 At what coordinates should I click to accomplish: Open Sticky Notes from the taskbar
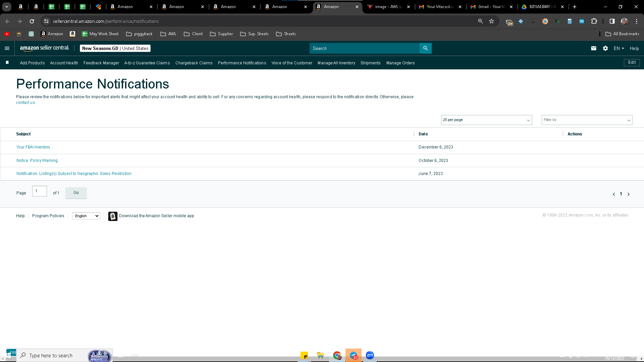point(304,355)
